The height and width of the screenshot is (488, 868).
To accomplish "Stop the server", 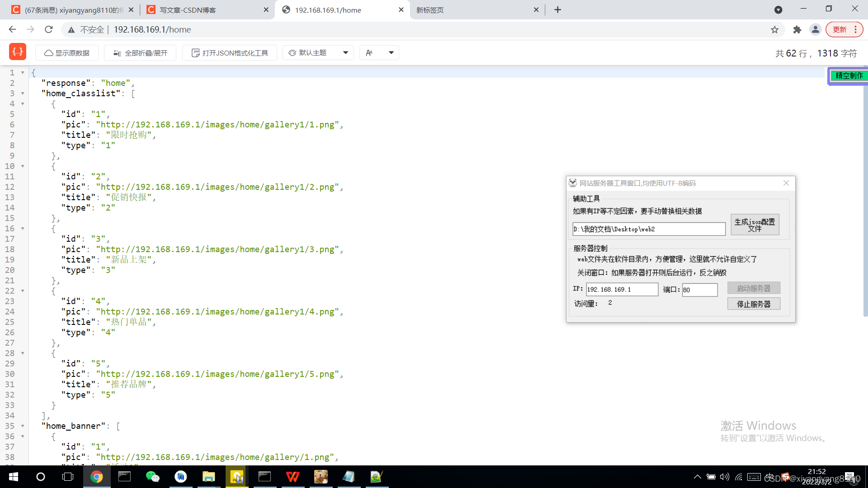I will tap(754, 304).
